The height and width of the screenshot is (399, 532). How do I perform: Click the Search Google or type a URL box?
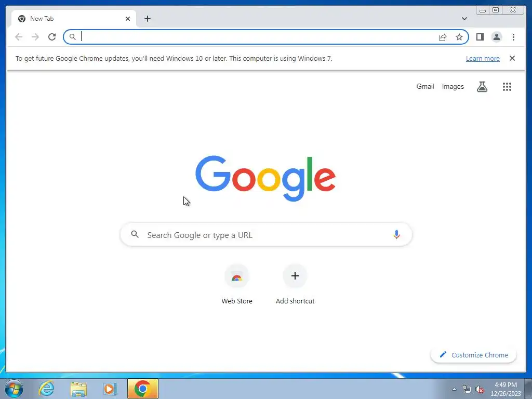pyautogui.click(x=266, y=234)
